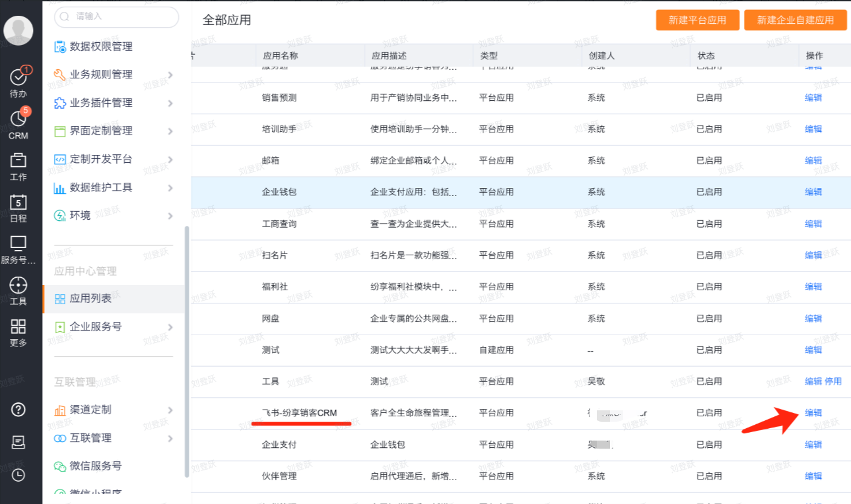Click the 界面定制管理 layout icon
Image resolution: width=851 pixels, height=504 pixels.
click(x=60, y=131)
